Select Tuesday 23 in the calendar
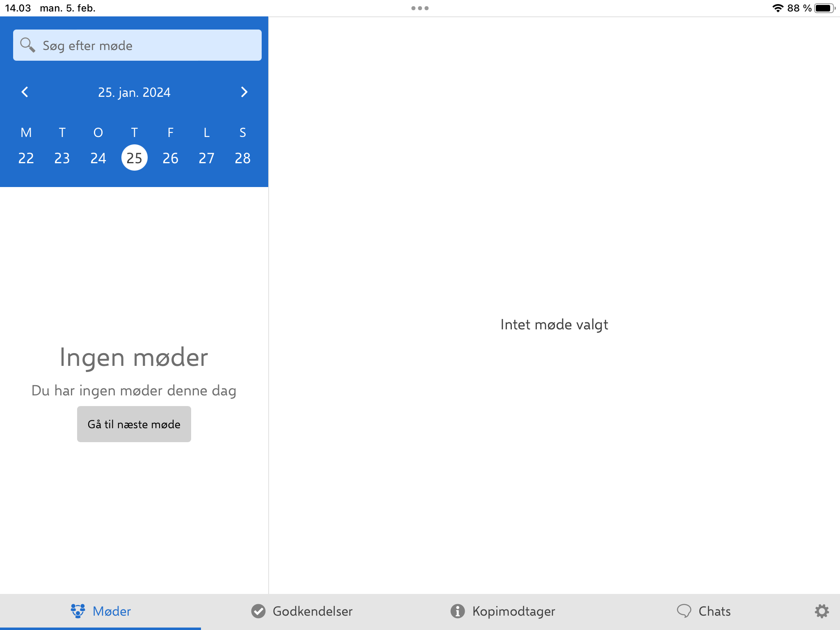The height and width of the screenshot is (630, 840). click(x=62, y=158)
